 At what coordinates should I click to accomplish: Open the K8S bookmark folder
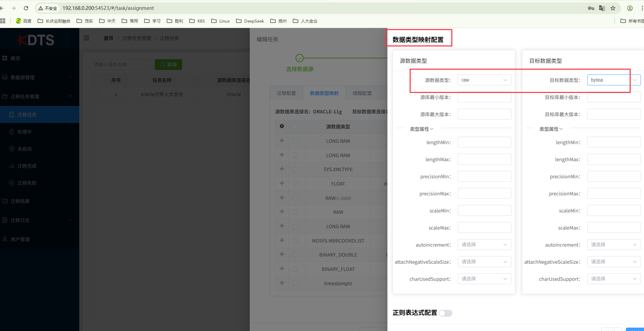point(197,21)
